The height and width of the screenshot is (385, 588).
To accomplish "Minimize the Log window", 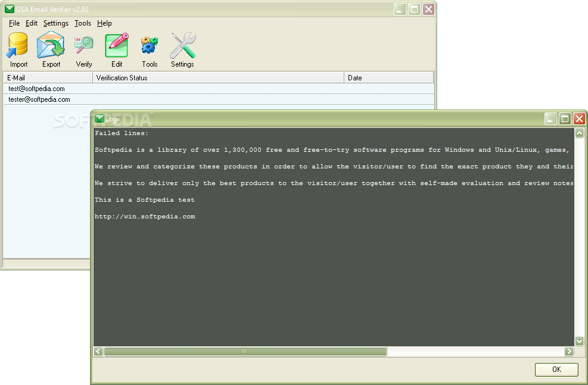I will click(x=550, y=119).
